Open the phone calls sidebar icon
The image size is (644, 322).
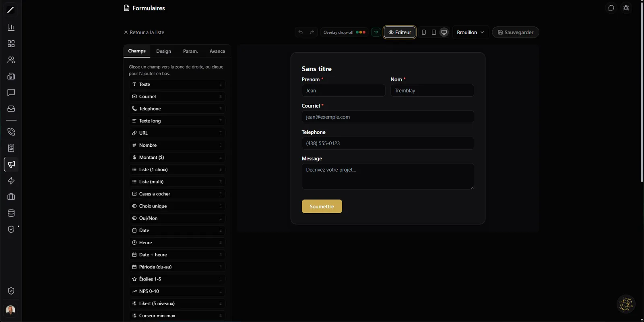coord(11,132)
